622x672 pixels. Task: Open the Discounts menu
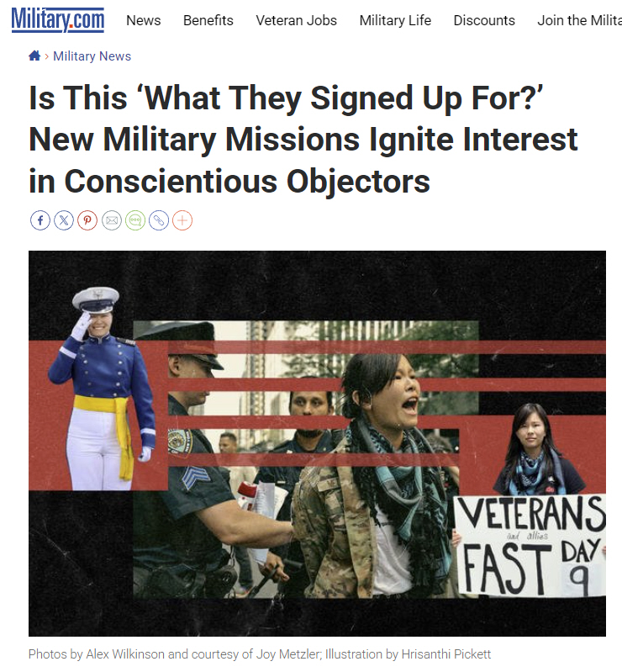(x=484, y=20)
